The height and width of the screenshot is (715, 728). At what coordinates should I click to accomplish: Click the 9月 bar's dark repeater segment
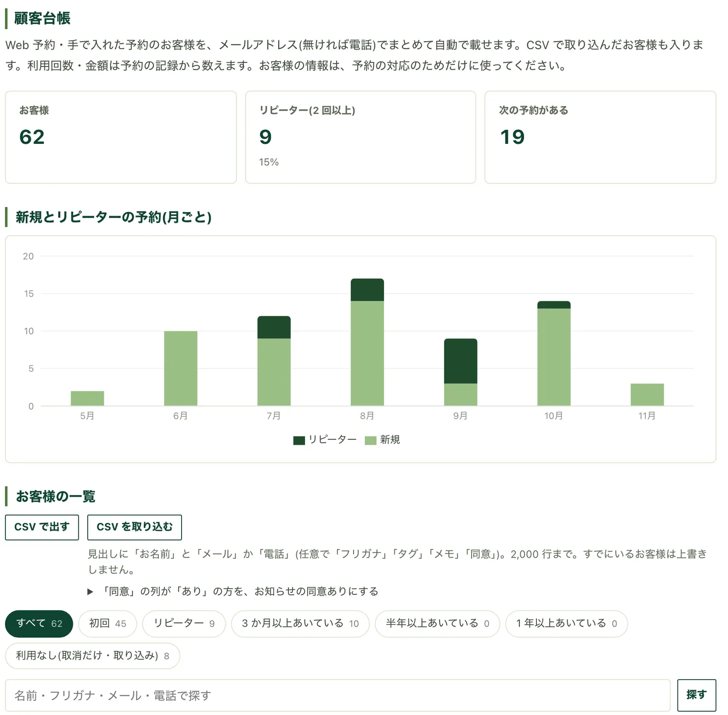click(x=460, y=361)
